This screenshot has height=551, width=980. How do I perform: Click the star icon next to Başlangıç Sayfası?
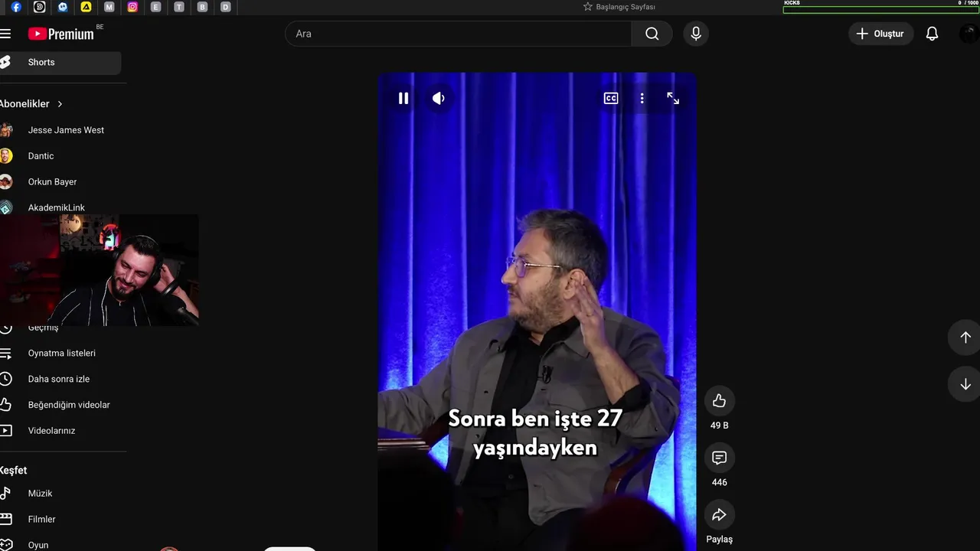(588, 7)
